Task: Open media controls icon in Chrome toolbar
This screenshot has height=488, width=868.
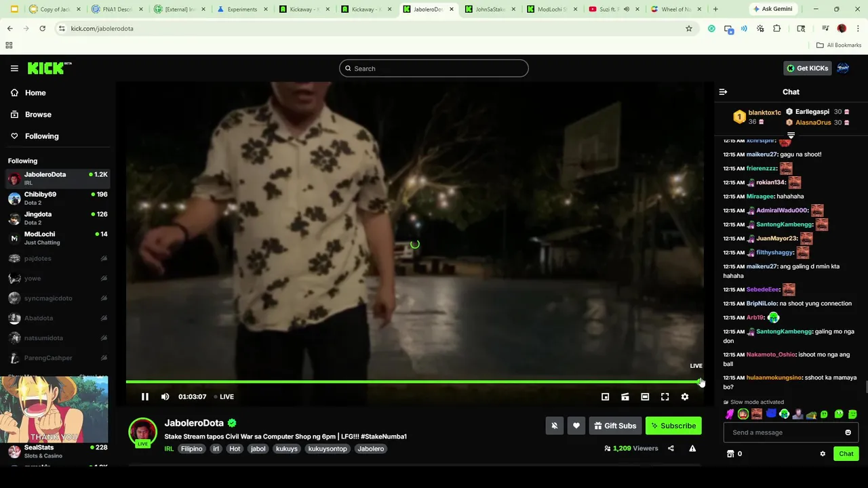Action: (x=825, y=28)
